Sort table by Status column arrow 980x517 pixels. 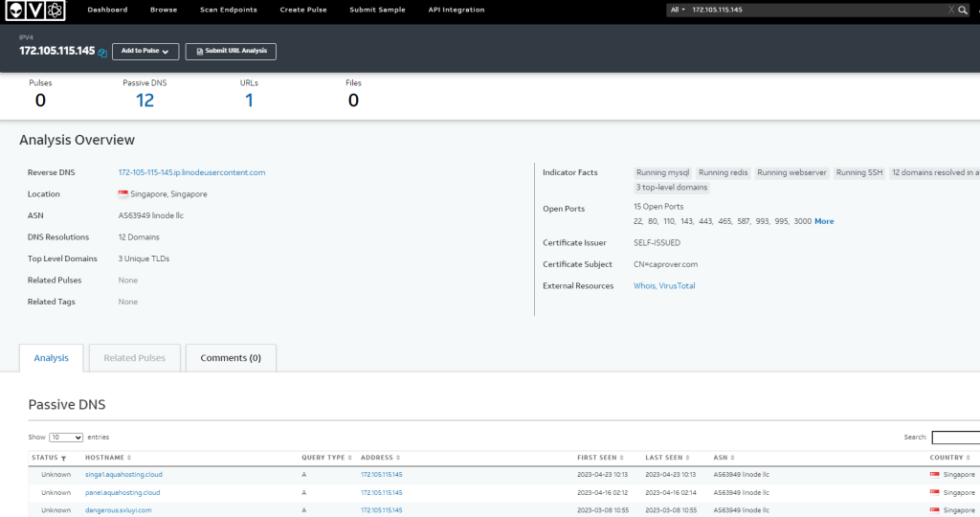click(63, 459)
